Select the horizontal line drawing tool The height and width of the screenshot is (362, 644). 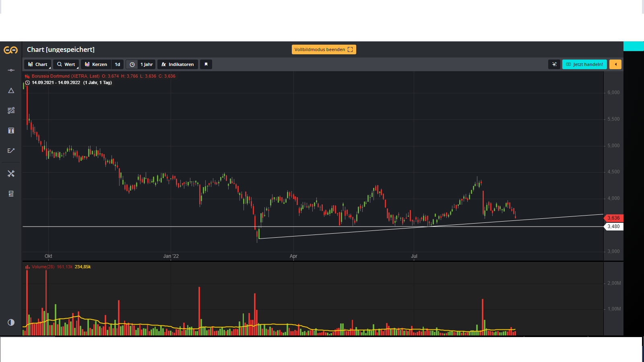(x=11, y=70)
